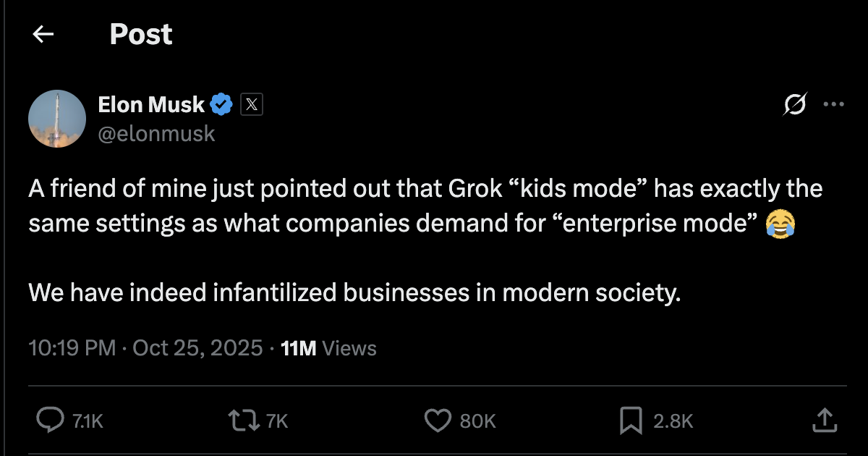Open Elon Musk's profile via his name
Image resolution: width=868 pixels, height=456 pixels.
point(150,104)
